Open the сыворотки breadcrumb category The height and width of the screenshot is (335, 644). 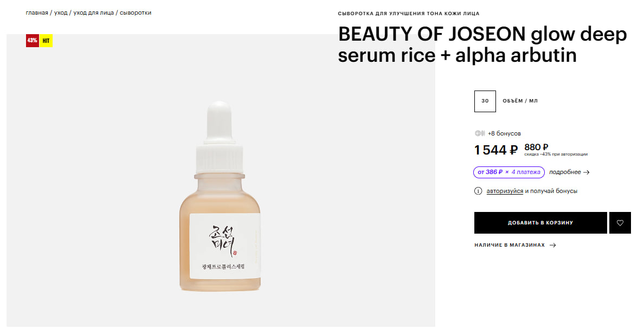pyautogui.click(x=136, y=12)
